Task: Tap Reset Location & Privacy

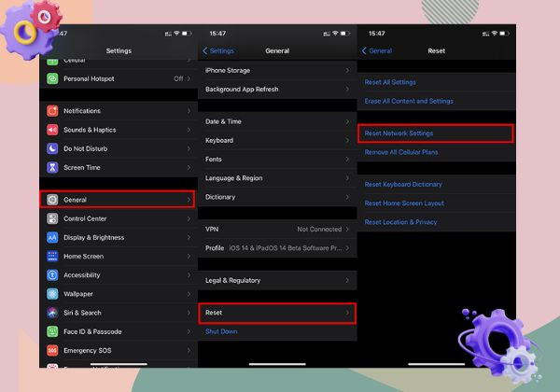Action: click(400, 222)
